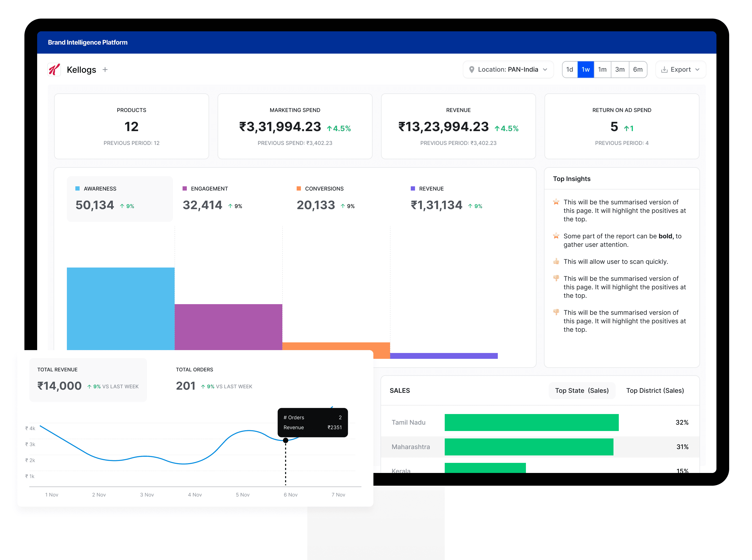752x560 pixels.
Task: Expand the Export dropdown chevron
Action: pos(697,70)
